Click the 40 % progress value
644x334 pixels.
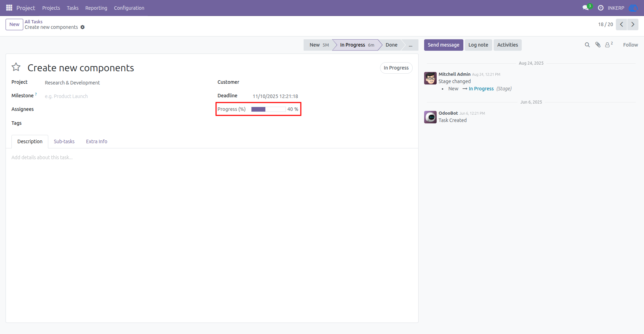tap(292, 109)
